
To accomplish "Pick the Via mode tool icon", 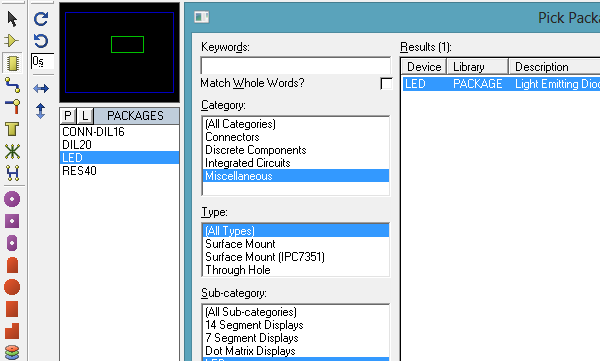I will click(x=13, y=107).
